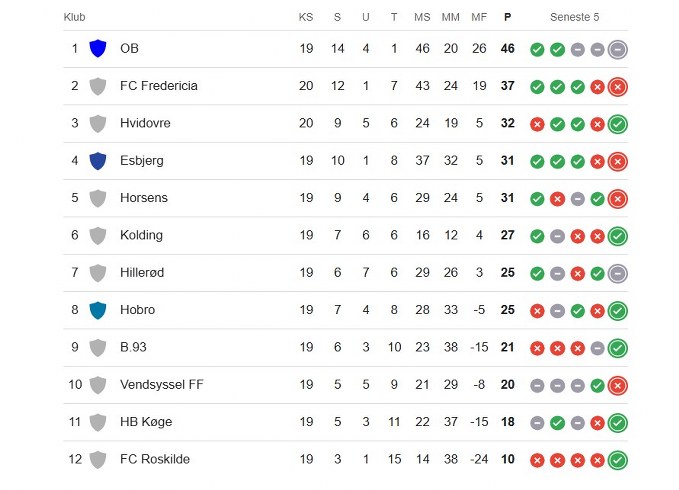Image resolution: width=679 pixels, height=490 pixels.
Task: Click Kolding's circled win icon
Action: [x=617, y=236]
